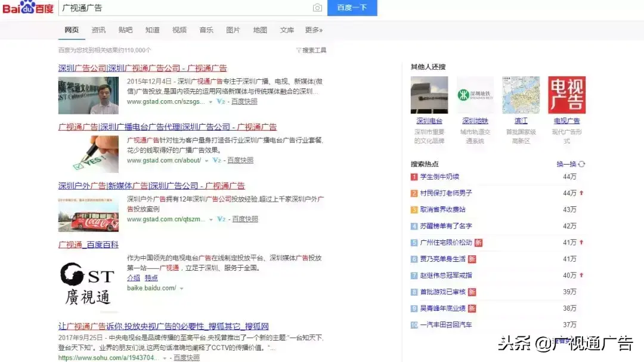This screenshot has width=644, height=362.
Task: Open result 深圳户外广告|新媒体广告
Action: pyautogui.click(x=151, y=185)
